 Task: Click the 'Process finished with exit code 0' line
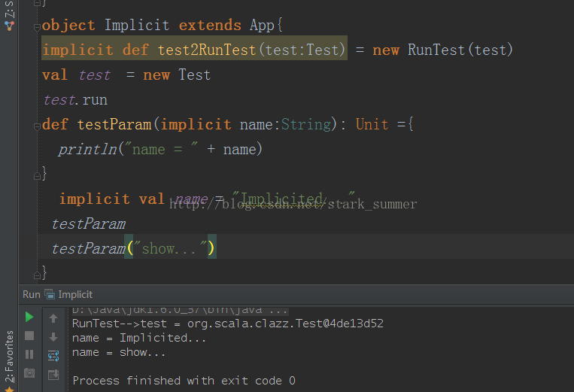coord(184,381)
